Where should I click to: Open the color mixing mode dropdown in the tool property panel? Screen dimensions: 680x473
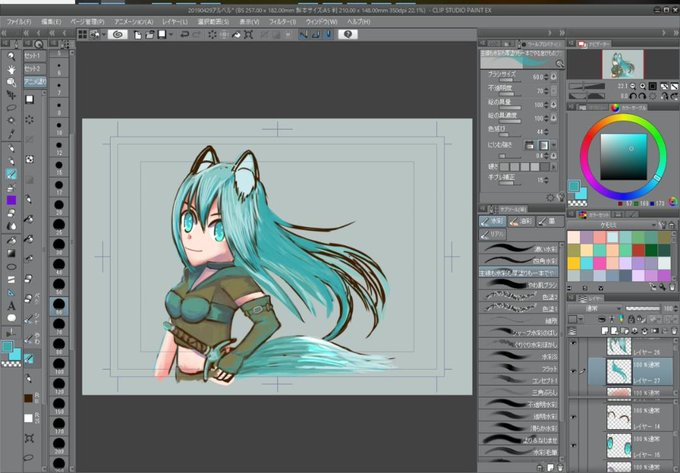(554, 145)
